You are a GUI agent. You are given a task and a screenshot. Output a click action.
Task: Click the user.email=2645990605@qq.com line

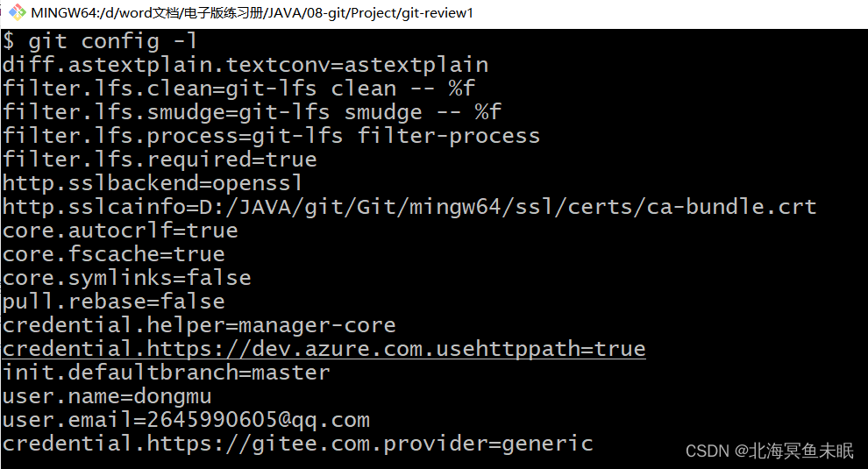pyautogui.click(x=186, y=420)
